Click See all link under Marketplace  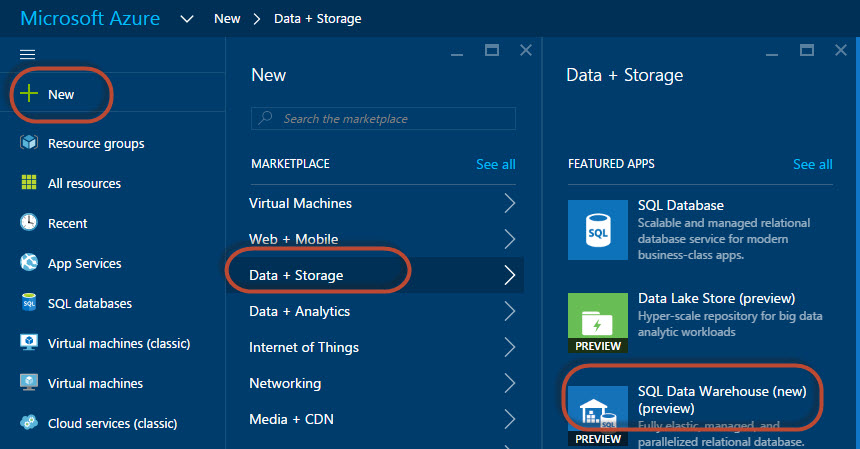click(495, 164)
